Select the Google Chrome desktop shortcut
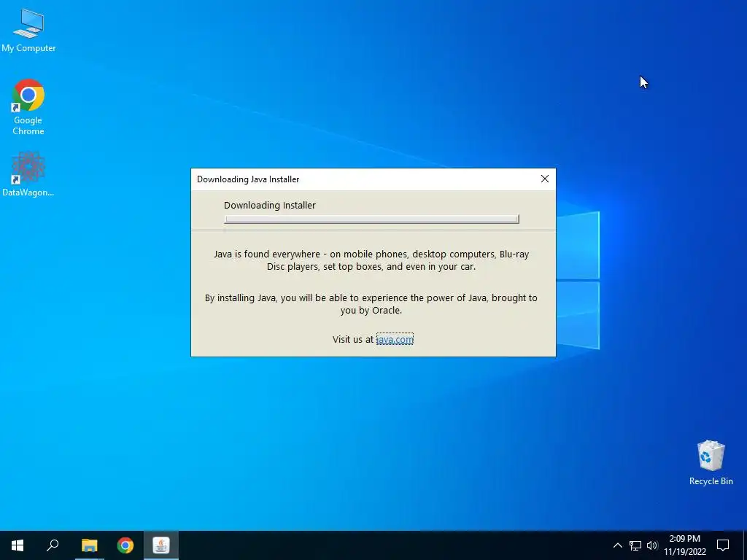Viewport: 747px width, 560px height. 28,106
